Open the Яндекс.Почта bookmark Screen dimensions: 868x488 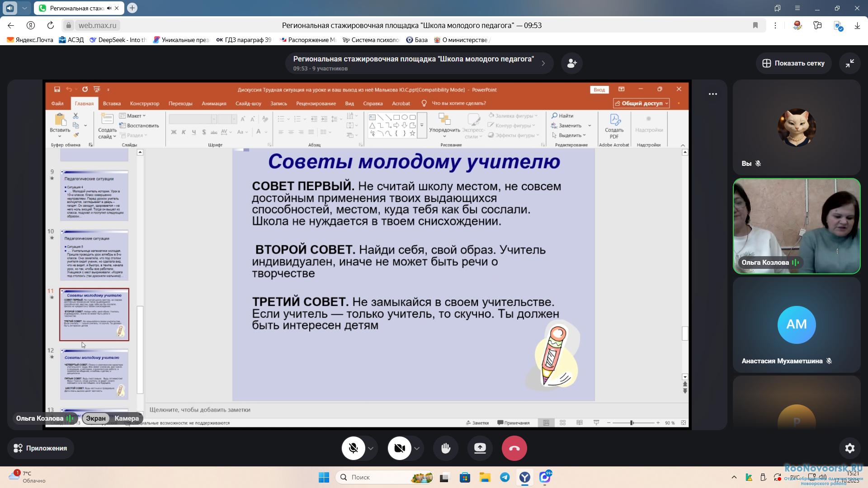pyautogui.click(x=30, y=40)
